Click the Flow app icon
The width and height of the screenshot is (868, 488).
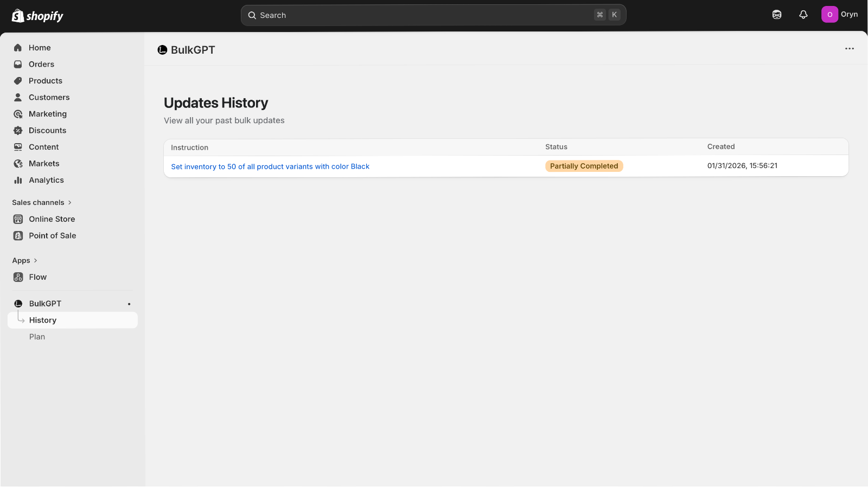[x=18, y=277]
